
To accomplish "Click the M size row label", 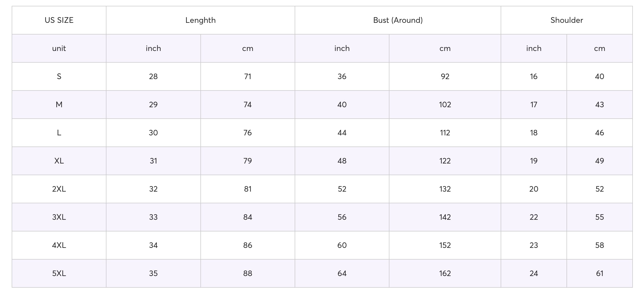I will click(59, 105).
